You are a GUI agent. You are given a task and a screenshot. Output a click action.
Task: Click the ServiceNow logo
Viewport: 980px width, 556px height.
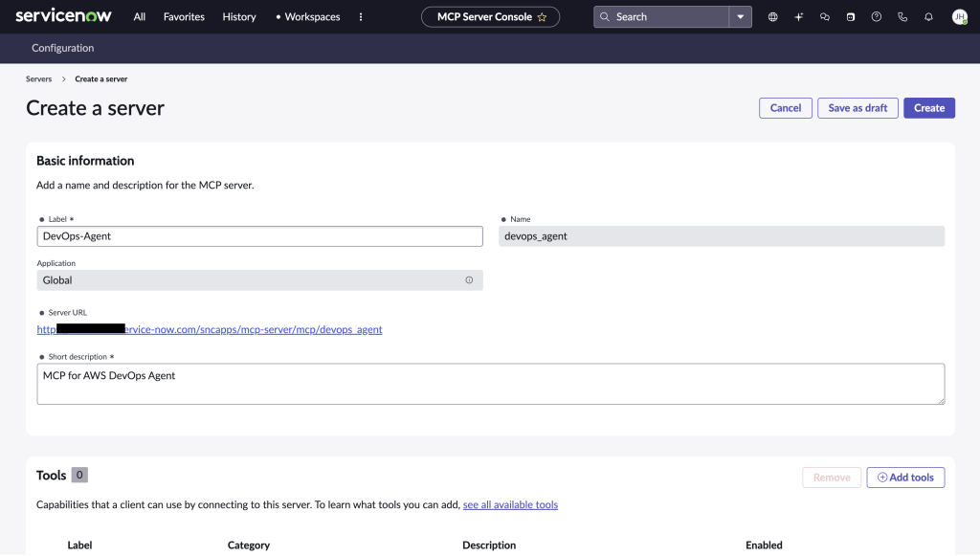pyautogui.click(x=63, y=15)
